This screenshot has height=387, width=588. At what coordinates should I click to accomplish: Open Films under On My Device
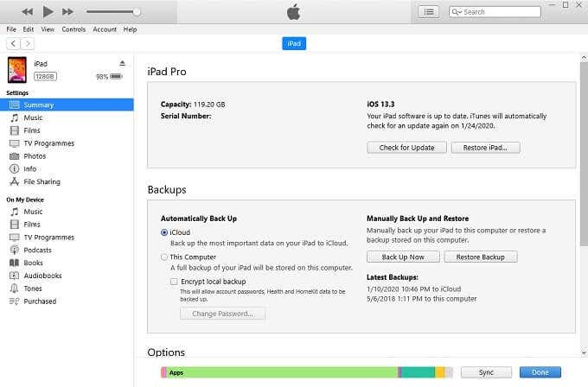31,225
